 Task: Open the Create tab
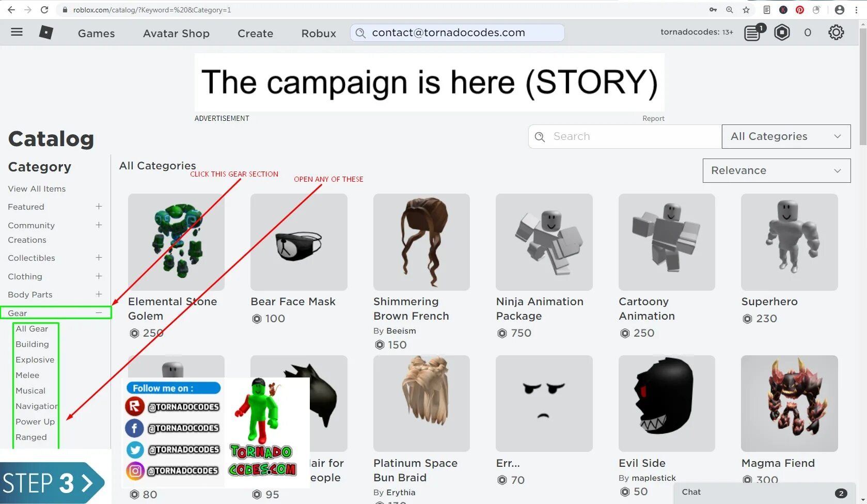click(x=255, y=33)
